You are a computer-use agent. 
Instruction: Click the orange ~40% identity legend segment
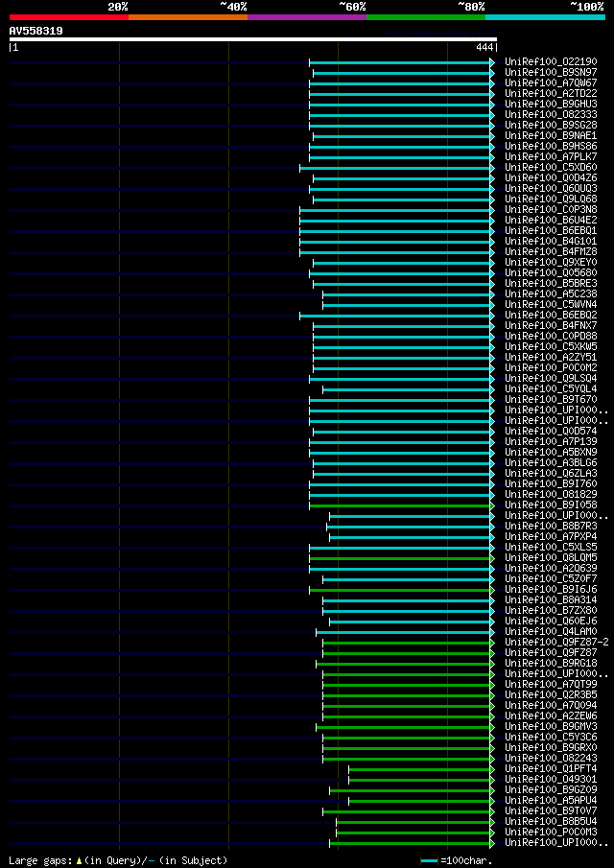click(188, 17)
